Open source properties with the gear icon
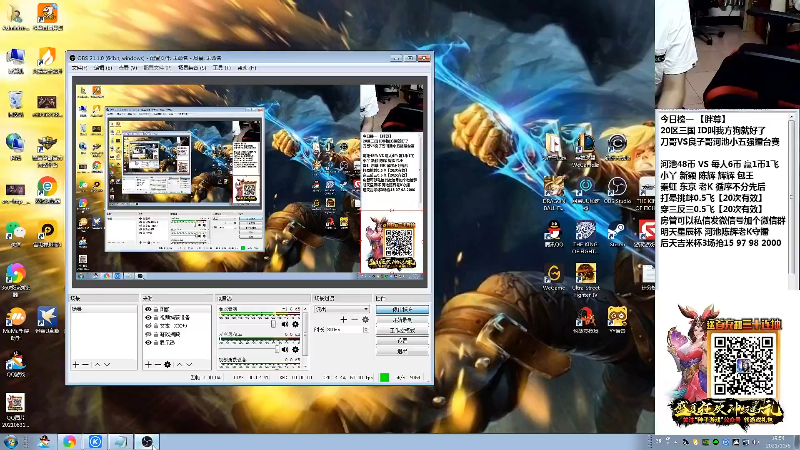800x450 pixels. (x=167, y=364)
